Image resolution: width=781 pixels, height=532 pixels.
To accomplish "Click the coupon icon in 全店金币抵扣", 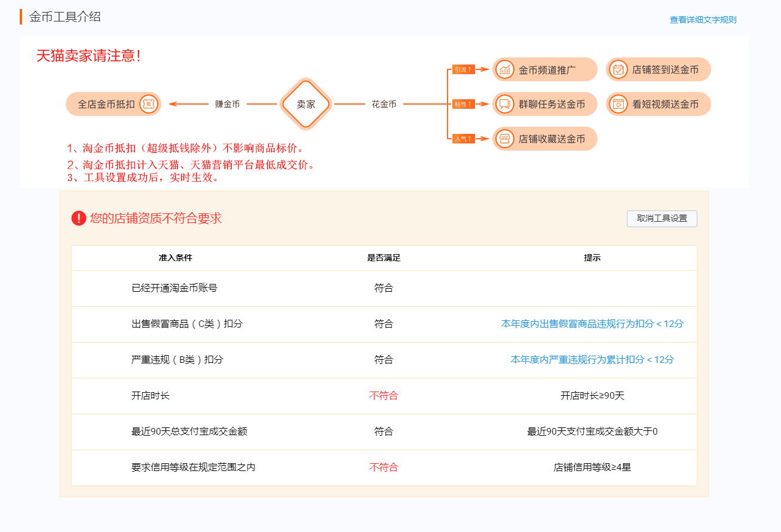I will coord(149,104).
